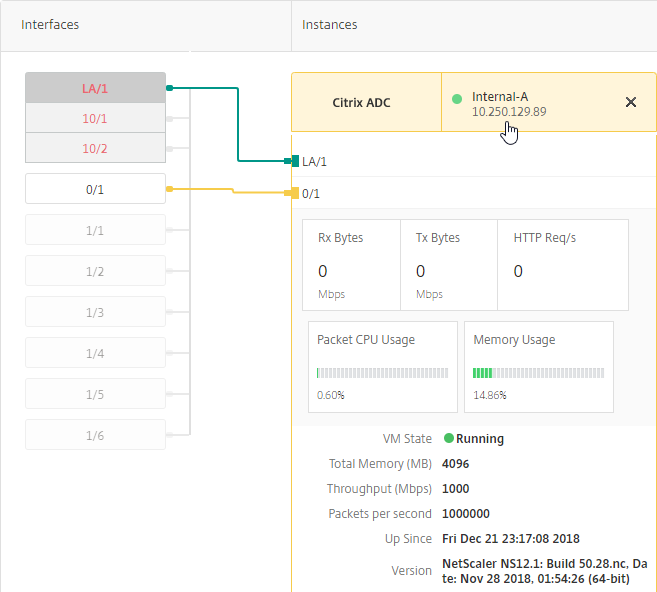Image resolution: width=657 pixels, height=592 pixels.
Task: Click the green Running state dot
Action: pos(449,438)
